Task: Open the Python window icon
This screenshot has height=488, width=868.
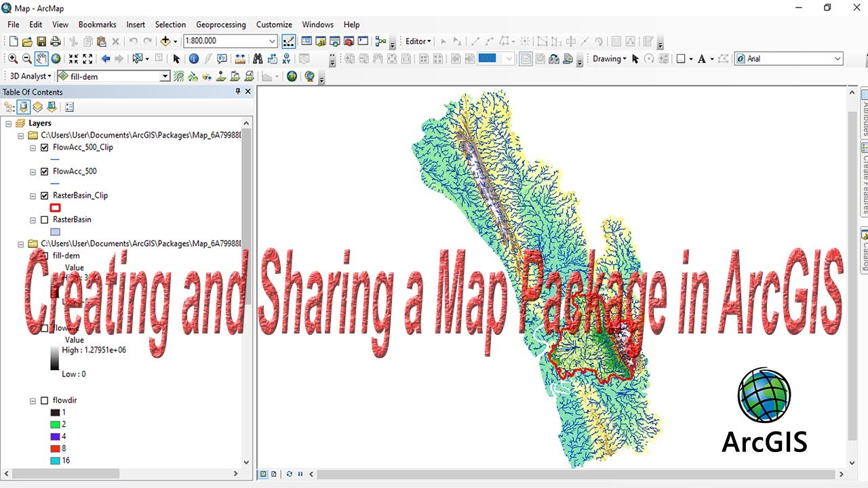Action: pyautogui.click(x=363, y=41)
